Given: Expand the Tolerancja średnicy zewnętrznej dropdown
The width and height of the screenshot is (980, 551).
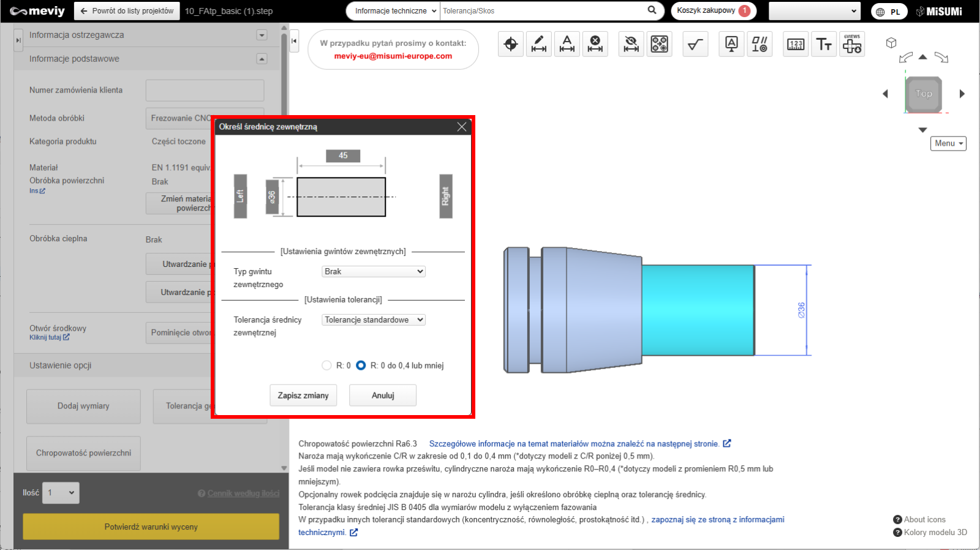Looking at the screenshot, I should (374, 320).
